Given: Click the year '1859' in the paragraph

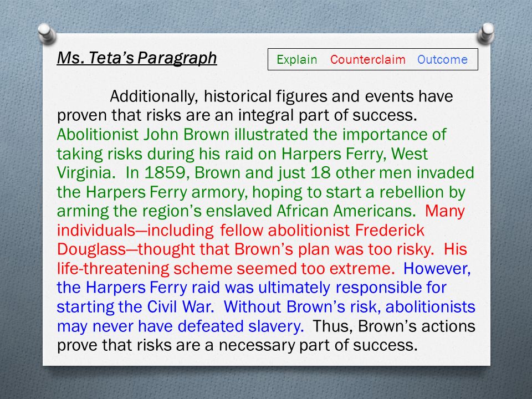Looking at the screenshot, I should [165, 172].
